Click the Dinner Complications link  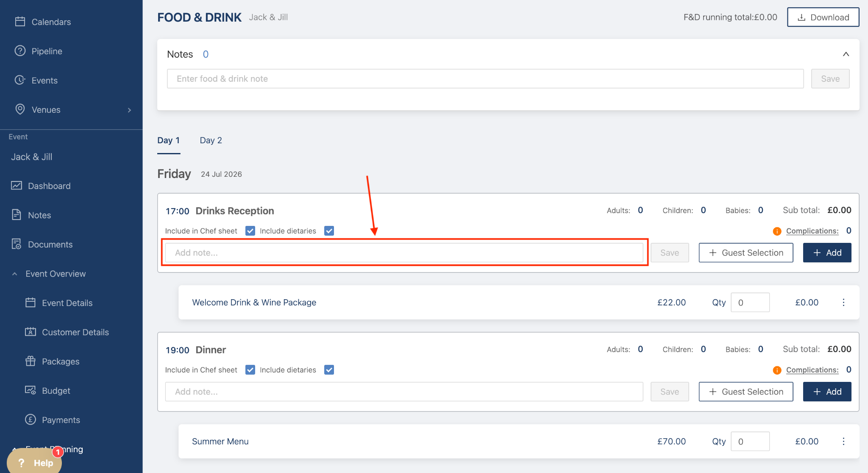tap(812, 370)
